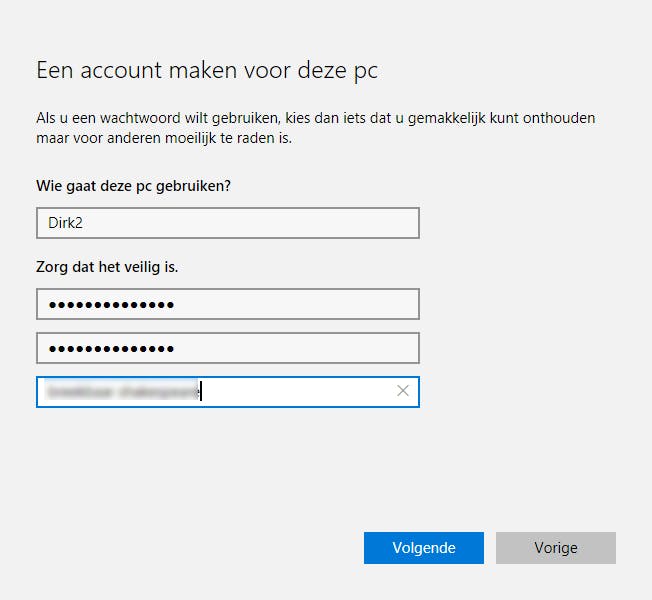
Task: Click the masked dots in the first password box
Action: 111,304
